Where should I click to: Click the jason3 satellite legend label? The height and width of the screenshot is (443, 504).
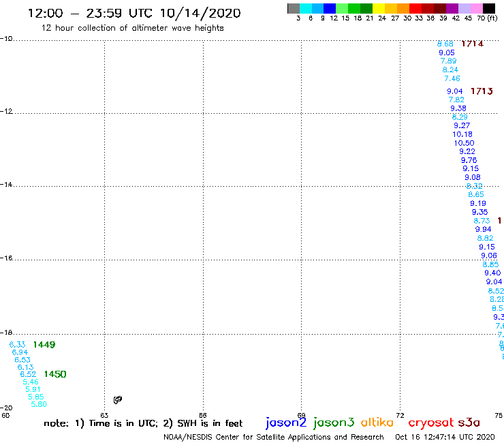point(334,423)
